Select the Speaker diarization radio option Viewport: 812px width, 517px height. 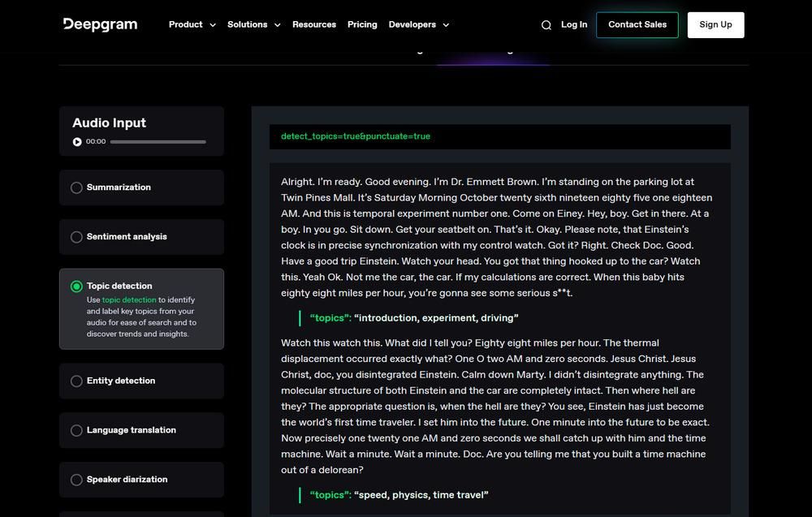pos(76,480)
